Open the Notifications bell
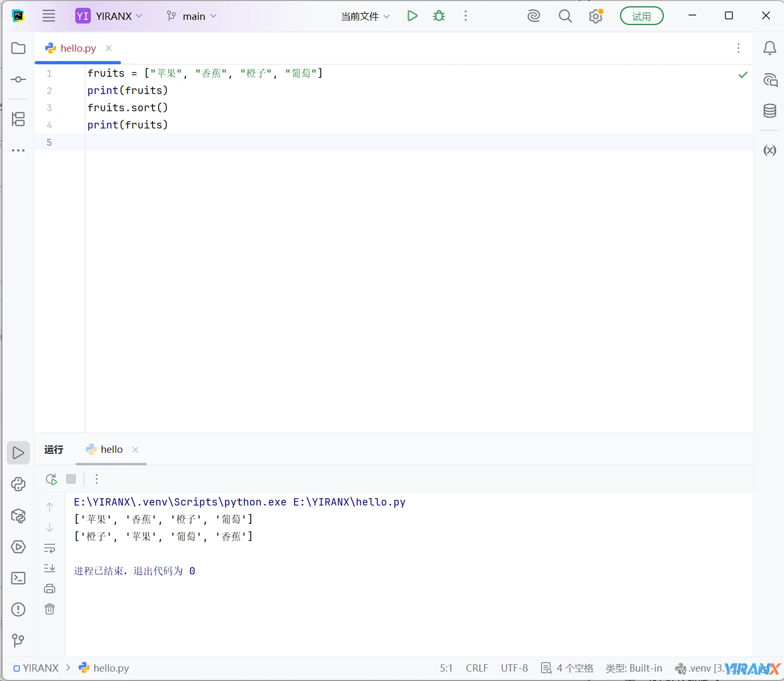Image resolution: width=784 pixels, height=681 pixels. pyautogui.click(x=770, y=48)
